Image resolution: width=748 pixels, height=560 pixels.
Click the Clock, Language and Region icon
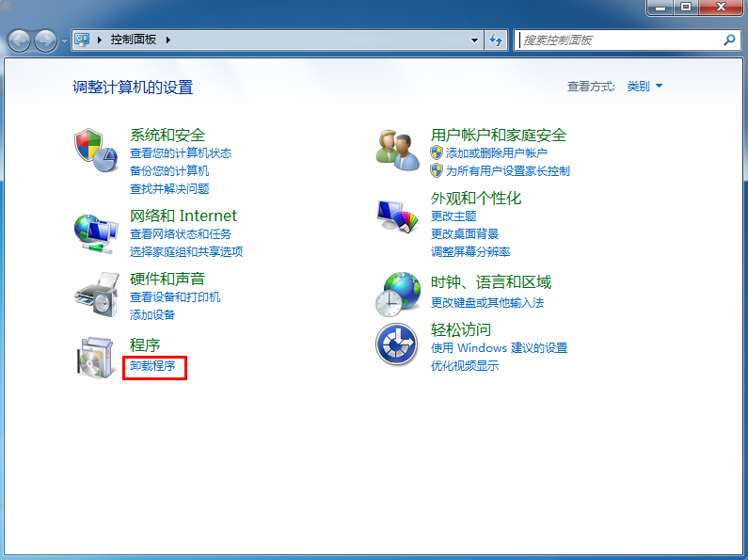click(397, 294)
